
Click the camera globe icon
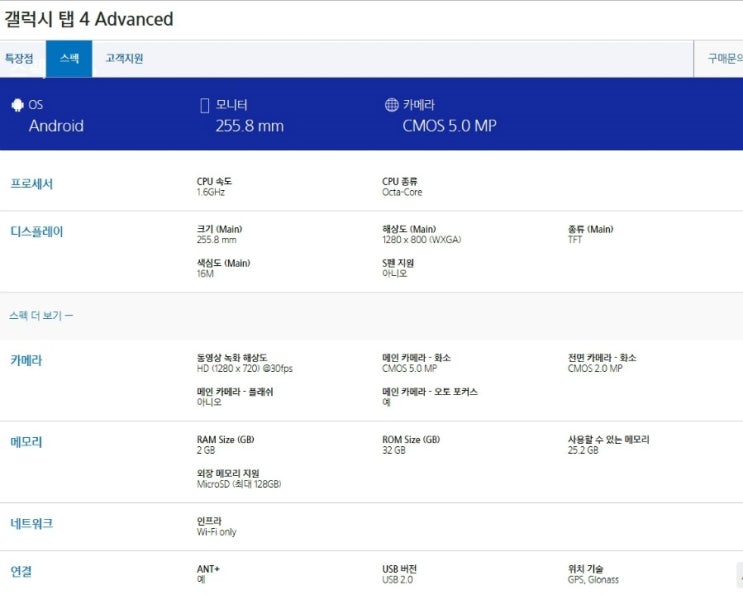coord(391,105)
